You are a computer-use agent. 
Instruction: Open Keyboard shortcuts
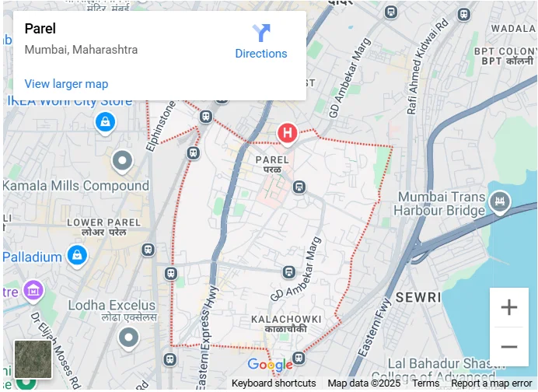(x=274, y=383)
